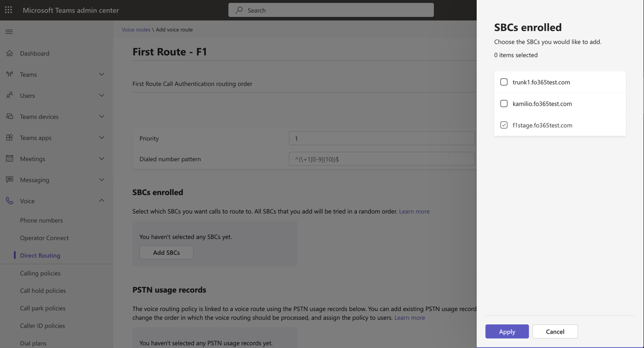Viewport: 644px width, 348px height.
Task: Expand the Meetings chevron
Action: pyautogui.click(x=102, y=158)
